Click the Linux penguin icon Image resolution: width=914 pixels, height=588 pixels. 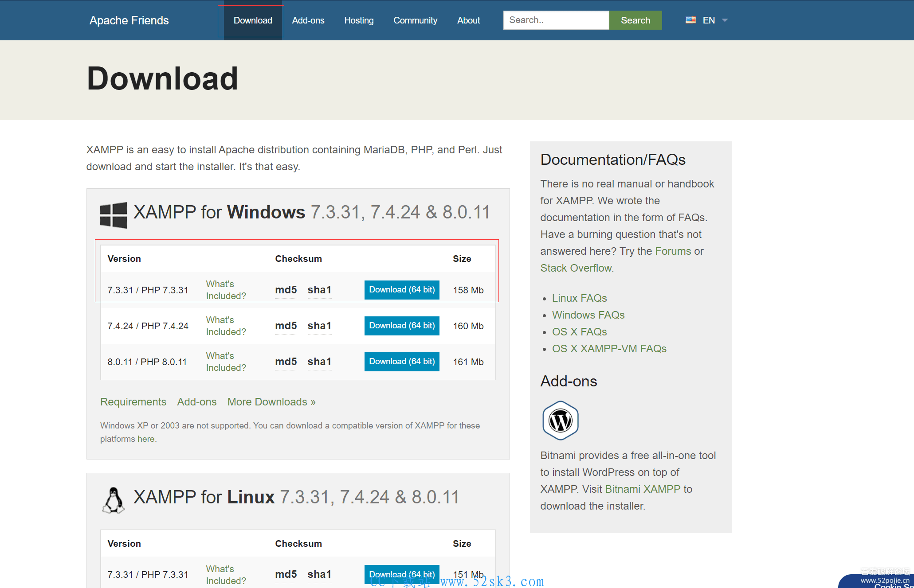pos(114,500)
